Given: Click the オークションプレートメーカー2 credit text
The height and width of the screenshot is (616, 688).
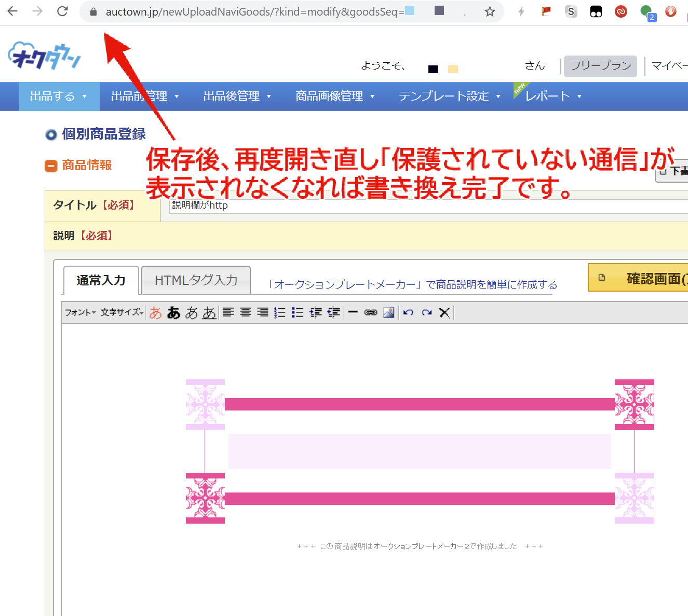Looking at the screenshot, I should tap(420, 546).
